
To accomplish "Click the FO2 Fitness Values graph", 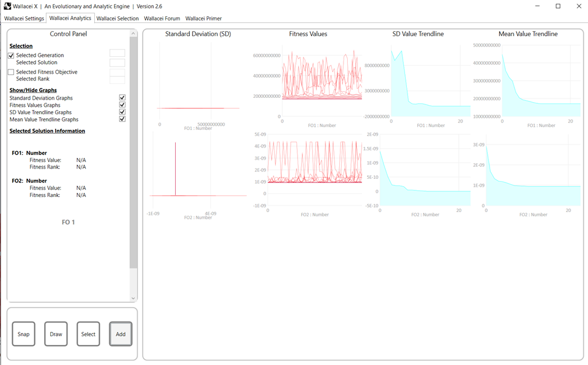I will (307, 175).
